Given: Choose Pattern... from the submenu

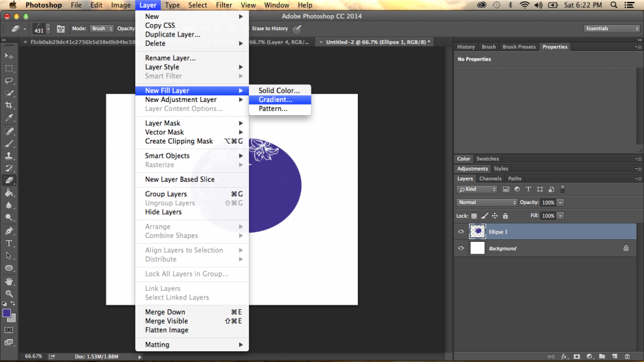Looking at the screenshot, I should point(280,108).
